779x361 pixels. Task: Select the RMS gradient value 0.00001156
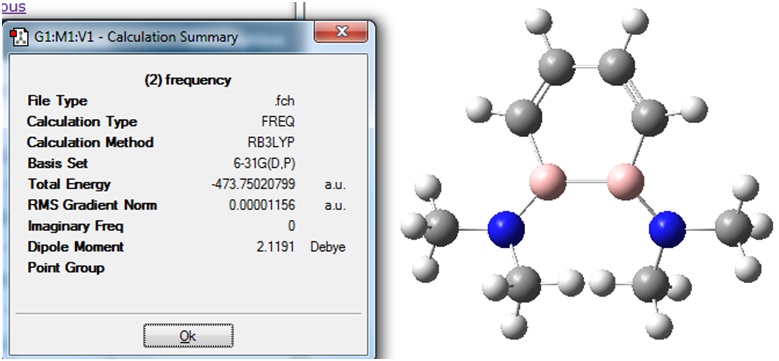[x=262, y=205]
